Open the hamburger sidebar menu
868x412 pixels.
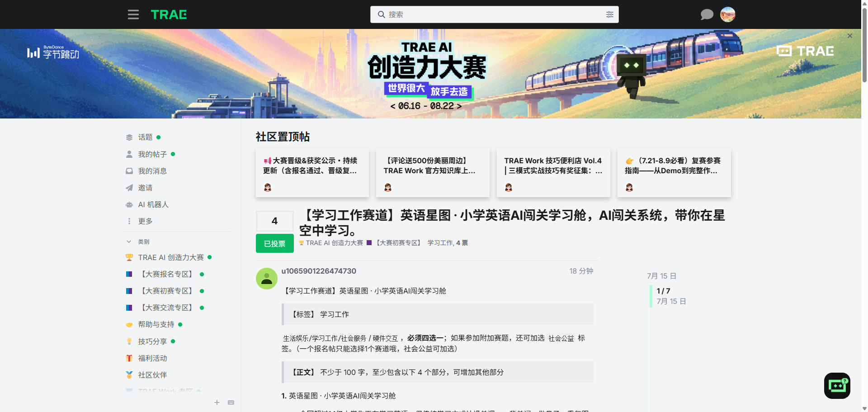(x=133, y=14)
